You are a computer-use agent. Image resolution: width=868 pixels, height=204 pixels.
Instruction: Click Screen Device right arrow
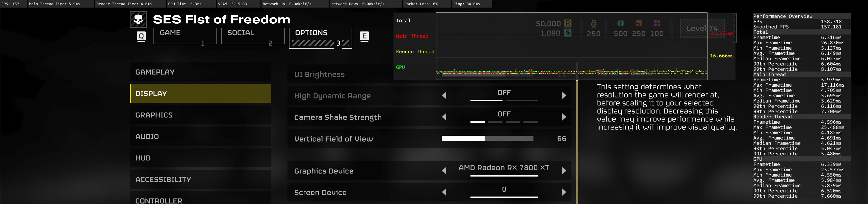point(564,192)
